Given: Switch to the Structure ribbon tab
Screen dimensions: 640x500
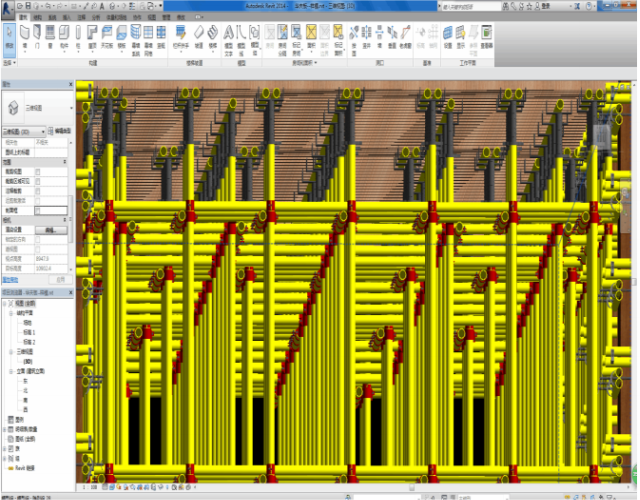Looking at the screenshot, I should click(x=37, y=18).
